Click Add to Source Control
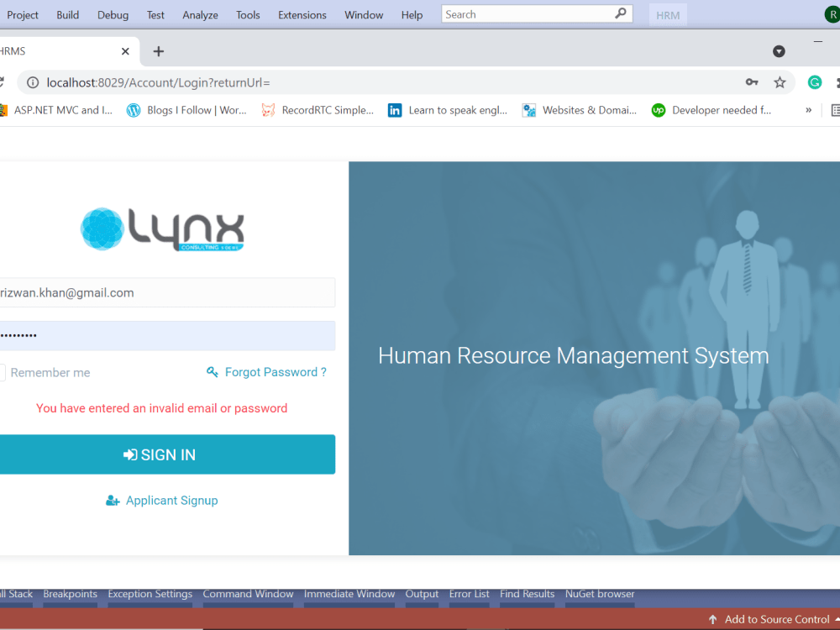This screenshot has height=630, width=840. [777, 619]
